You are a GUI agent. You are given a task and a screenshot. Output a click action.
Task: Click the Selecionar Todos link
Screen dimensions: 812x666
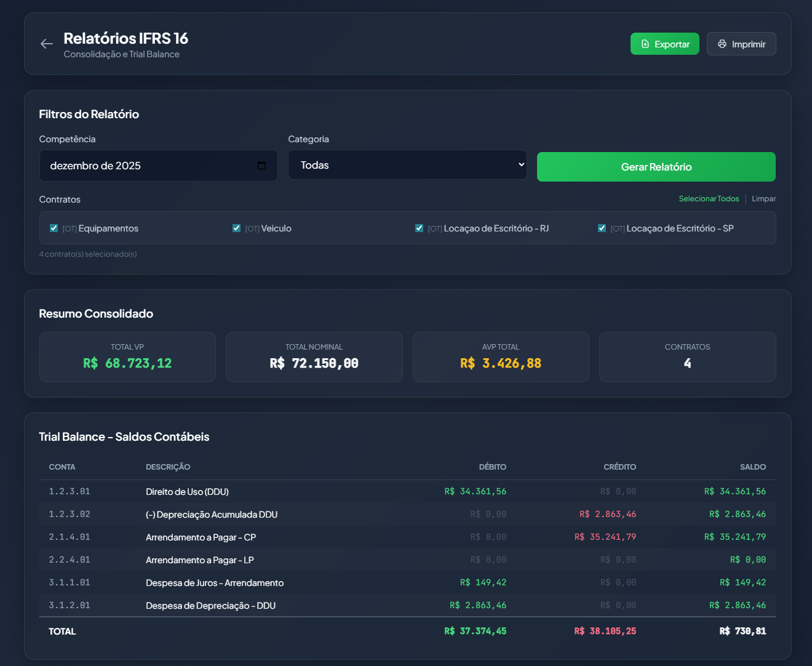709,199
